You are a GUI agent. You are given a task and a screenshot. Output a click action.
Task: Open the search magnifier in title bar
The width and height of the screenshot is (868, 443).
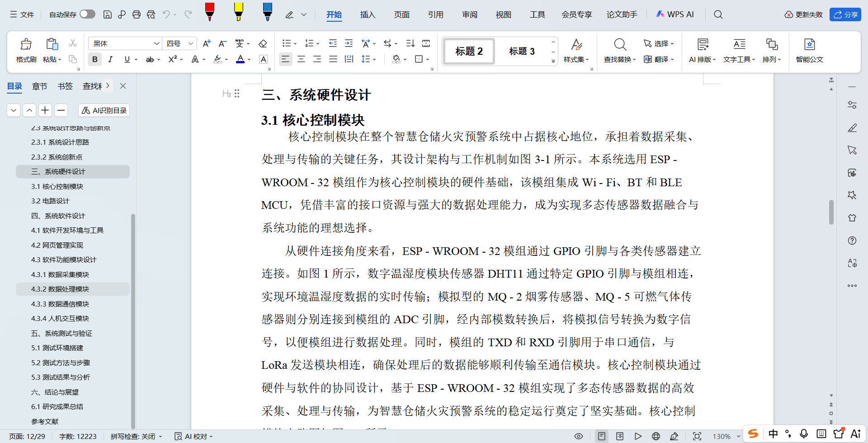point(718,14)
